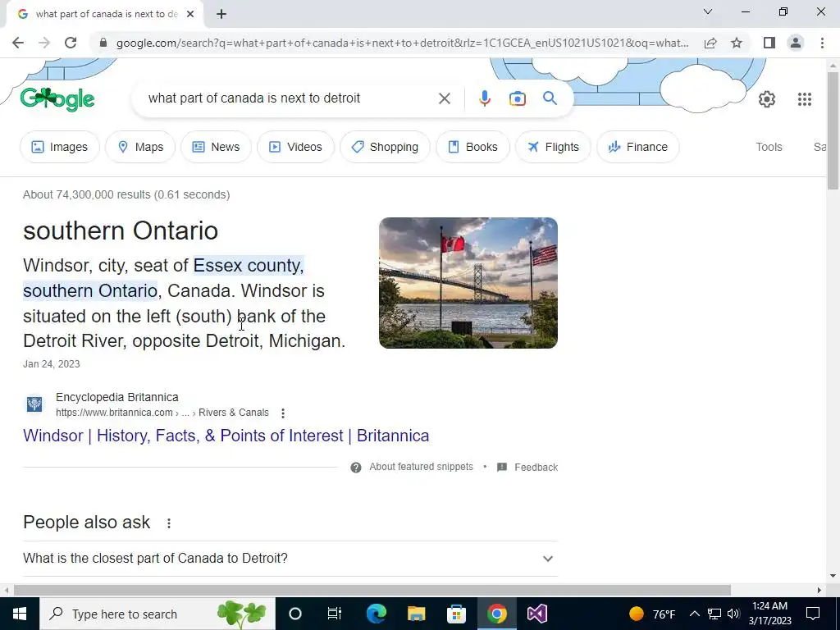
Task: Show hidden system tray icons
Action: [694, 614]
